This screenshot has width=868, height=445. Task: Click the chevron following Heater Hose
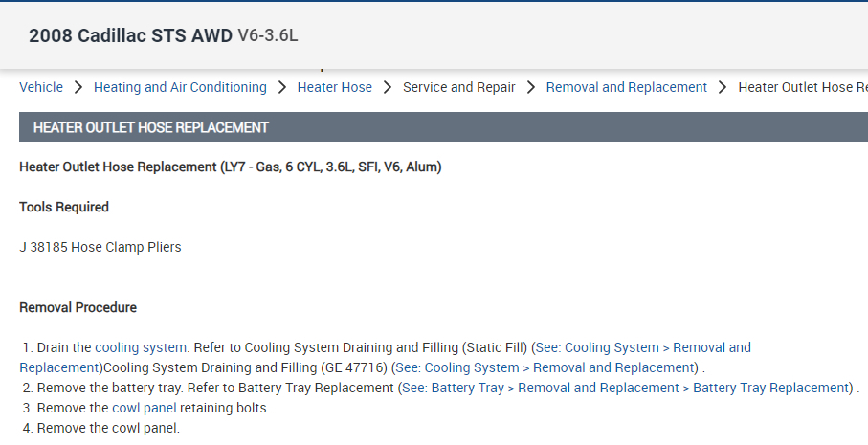tap(388, 87)
